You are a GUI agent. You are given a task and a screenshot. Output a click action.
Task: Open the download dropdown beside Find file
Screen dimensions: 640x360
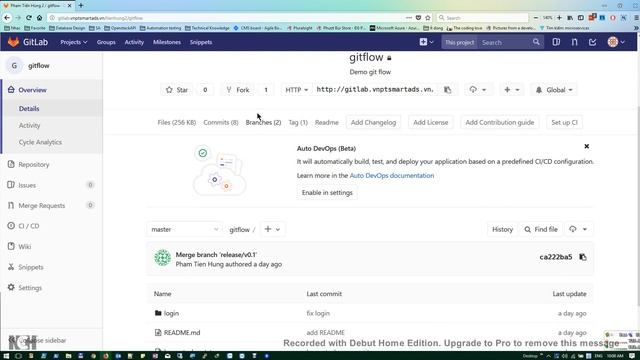coord(579,229)
